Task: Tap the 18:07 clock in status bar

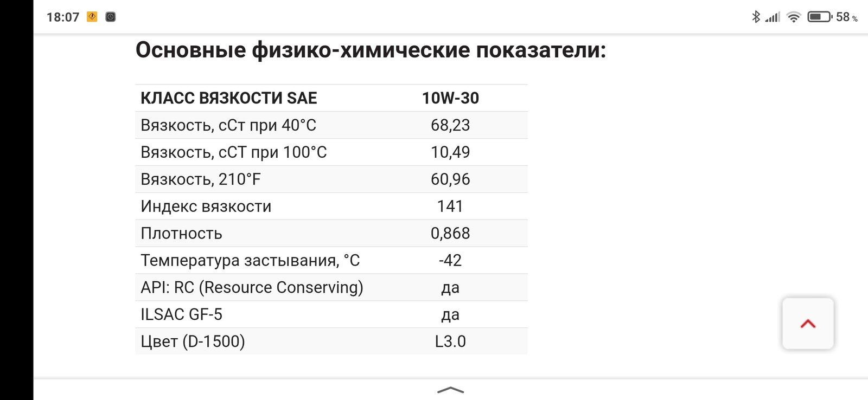Action: pos(63,17)
